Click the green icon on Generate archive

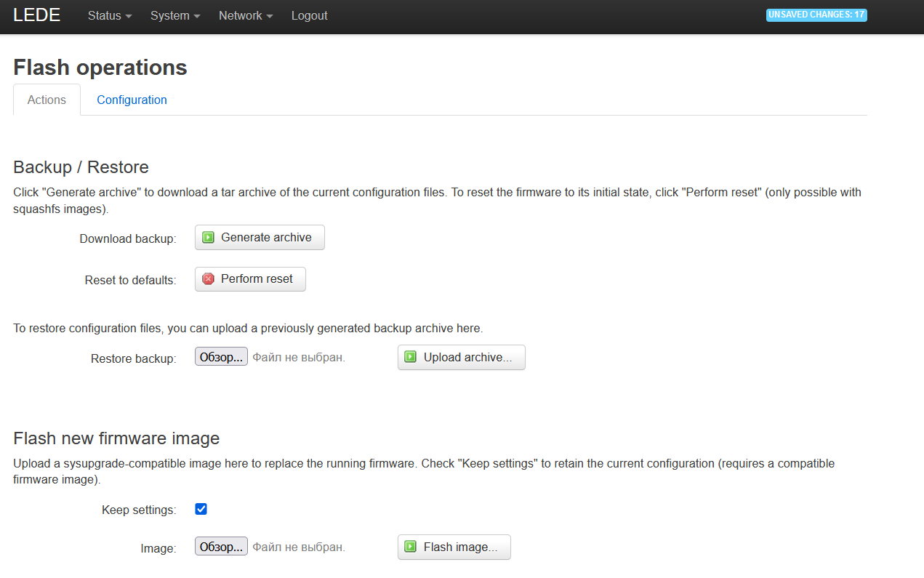click(209, 238)
